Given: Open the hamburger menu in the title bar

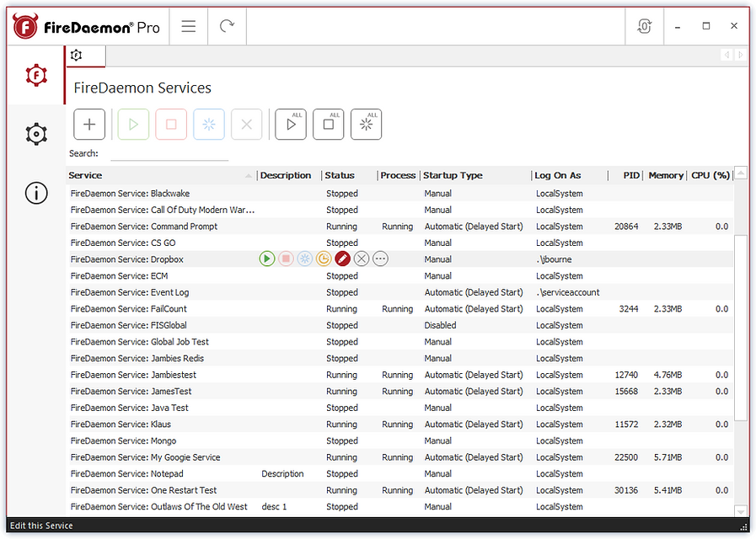Looking at the screenshot, I should click(x=189, y=26).
